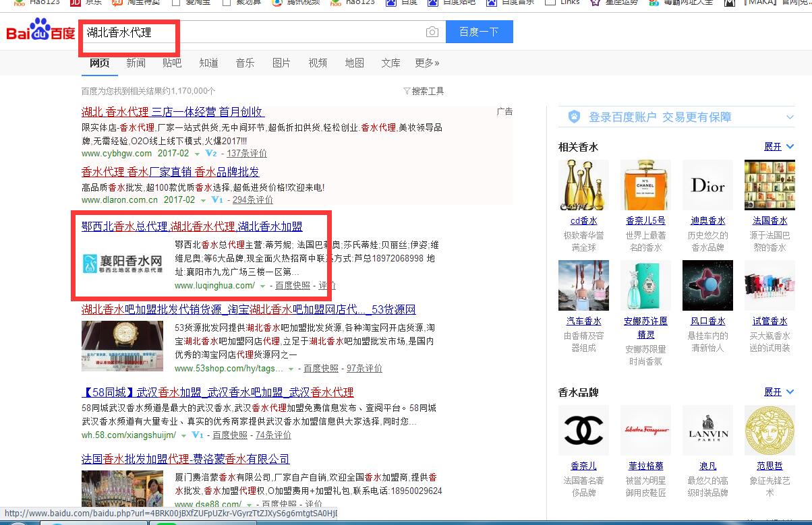Open 搜索工具 filter options
The height and width of the screenshot is (525, 812).
tap(424, 91)
